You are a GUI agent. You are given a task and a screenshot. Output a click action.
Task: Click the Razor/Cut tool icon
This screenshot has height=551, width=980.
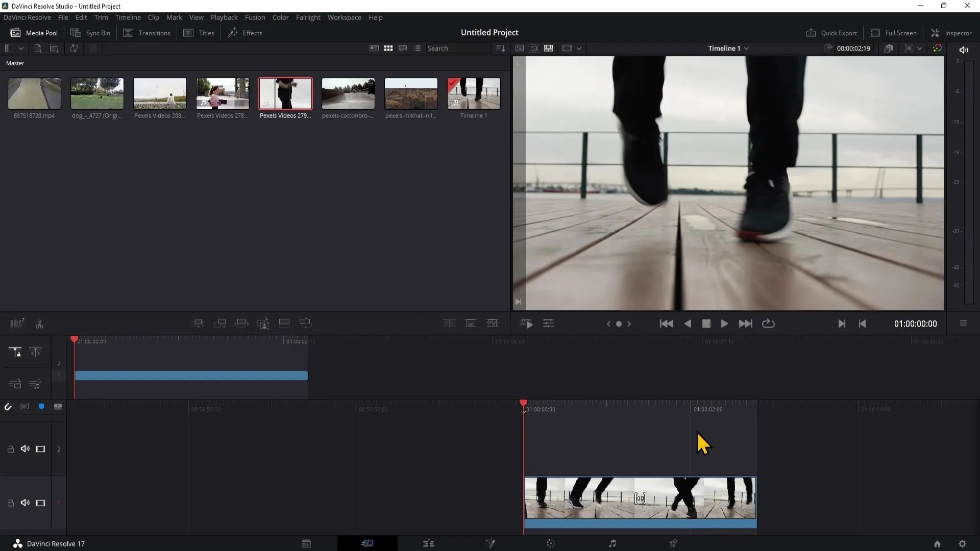pos(39,324)
